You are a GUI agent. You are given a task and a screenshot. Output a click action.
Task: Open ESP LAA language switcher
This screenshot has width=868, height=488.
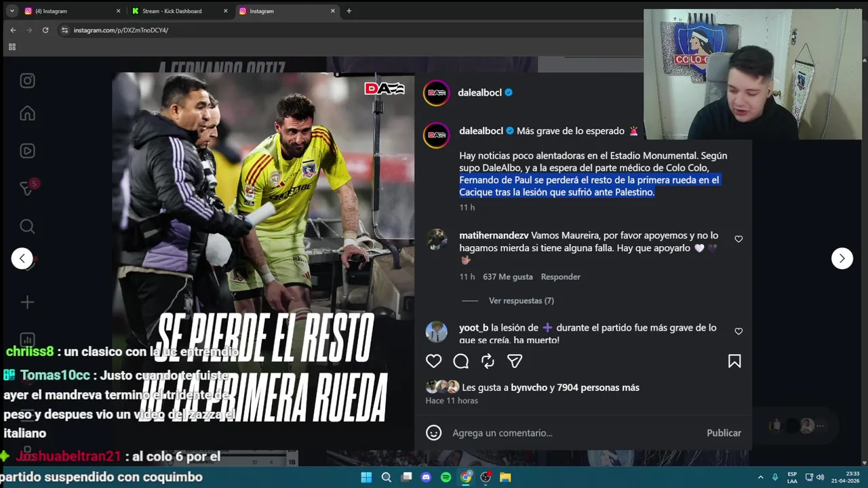(792, 477)
